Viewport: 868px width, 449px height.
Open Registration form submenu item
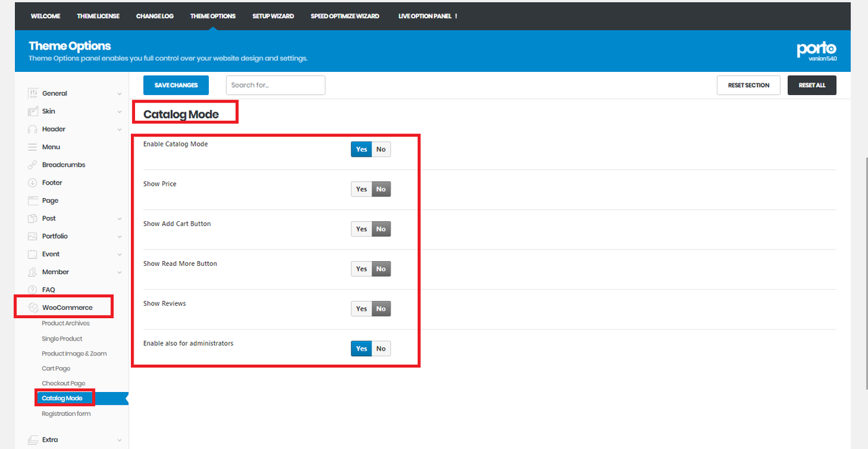66,414
